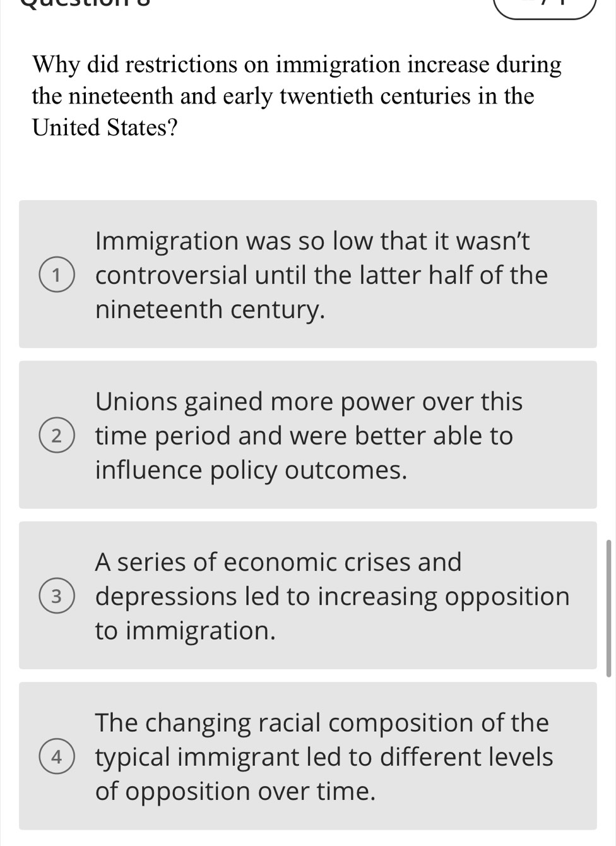
Task: Select radio button number 4
Action: click(57, 757)
